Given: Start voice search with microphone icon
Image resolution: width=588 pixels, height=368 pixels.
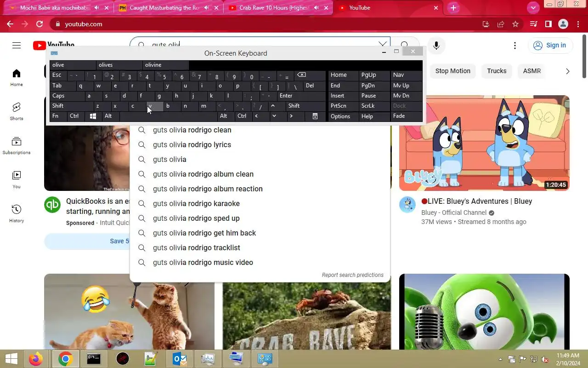Looking at the screenshot, I should (436, 45).
